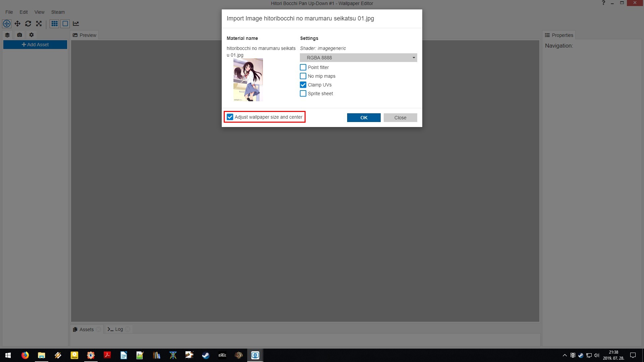Select the scale tool icon
This screenshot has width=644, height=362.
pyautogui.click(x=39, y=23)
